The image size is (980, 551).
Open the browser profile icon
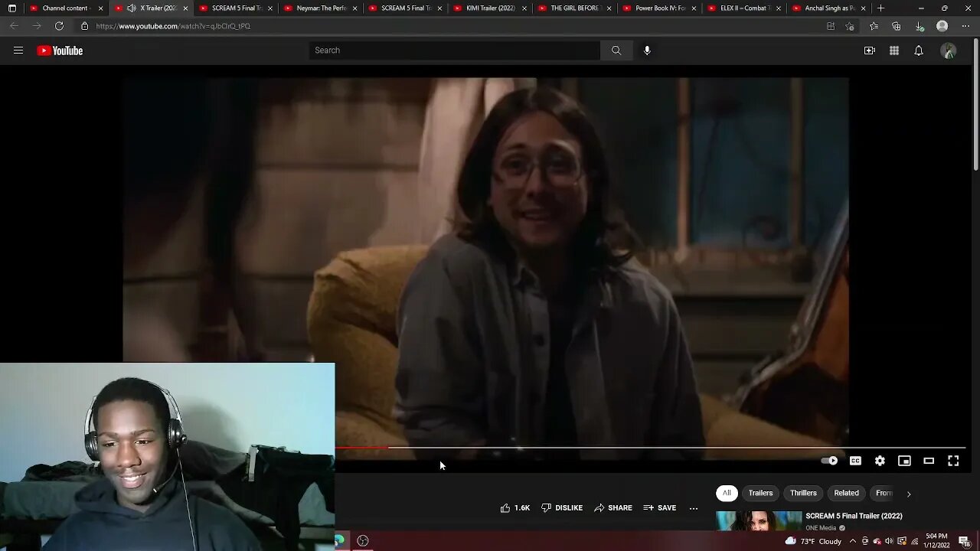coord(942,26)
